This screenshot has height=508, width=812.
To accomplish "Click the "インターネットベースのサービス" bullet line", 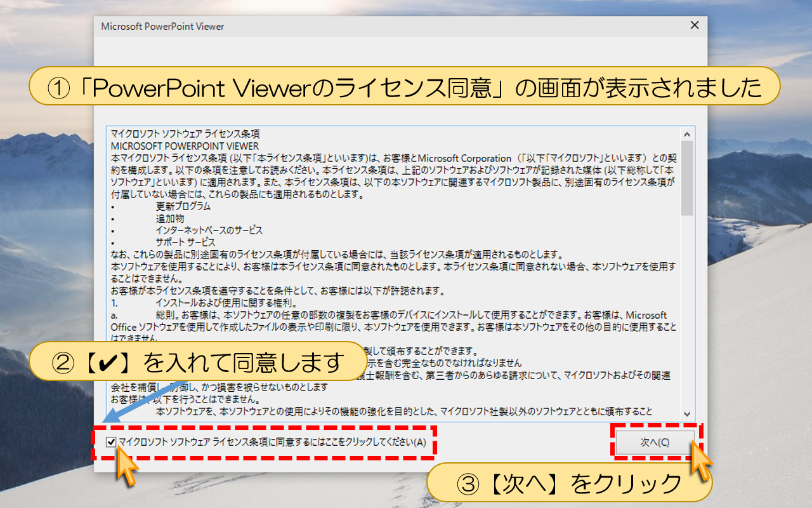I will pos(209,231).
